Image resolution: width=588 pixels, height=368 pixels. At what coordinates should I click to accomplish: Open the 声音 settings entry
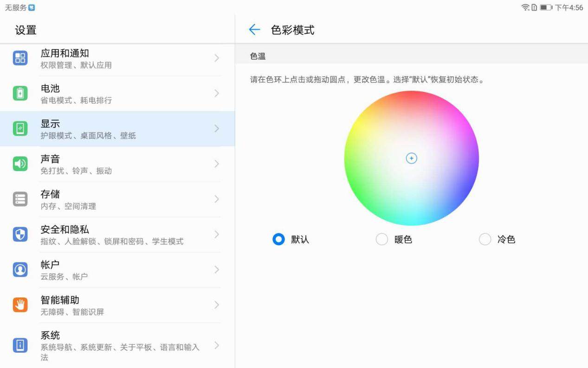pyautogui.click(x=116, y=164)
